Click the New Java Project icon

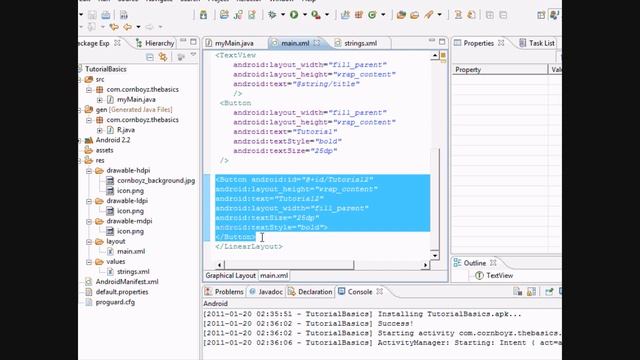[x=345, y=15]
